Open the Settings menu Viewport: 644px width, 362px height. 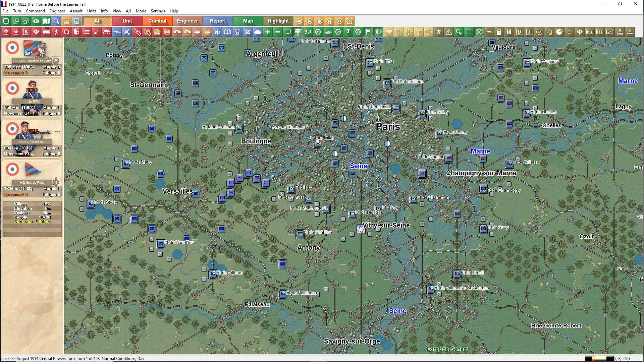tap(158, 11)
